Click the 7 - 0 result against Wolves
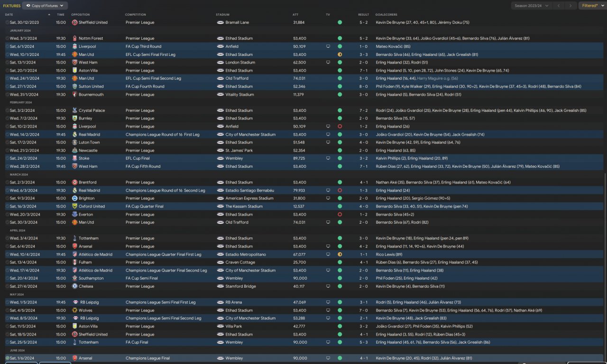This screenshot has height=364, width=607. [x=363, y=310]
